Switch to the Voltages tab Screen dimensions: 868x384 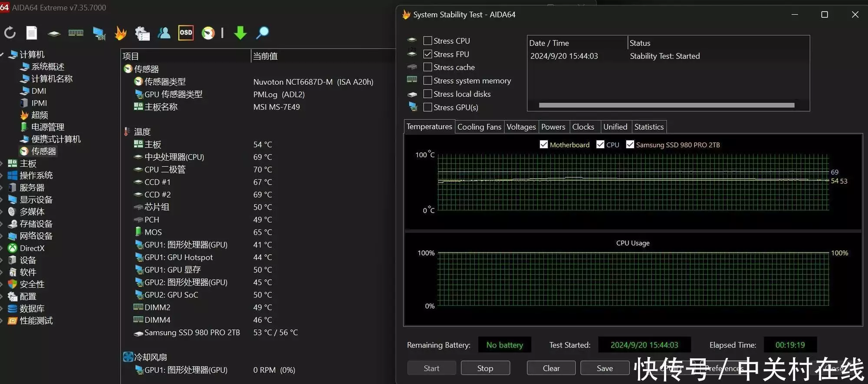click(x=521, y=127)
